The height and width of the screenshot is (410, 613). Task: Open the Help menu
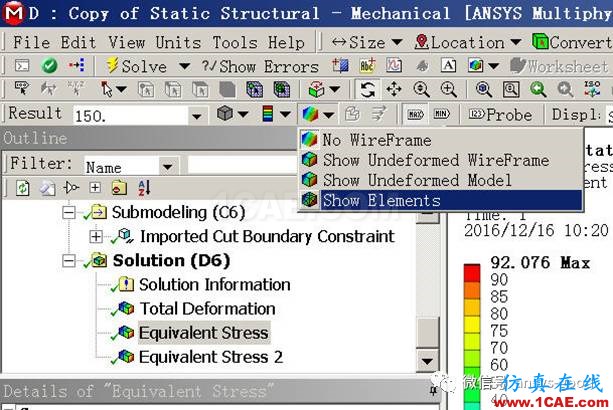pos(286,42)
